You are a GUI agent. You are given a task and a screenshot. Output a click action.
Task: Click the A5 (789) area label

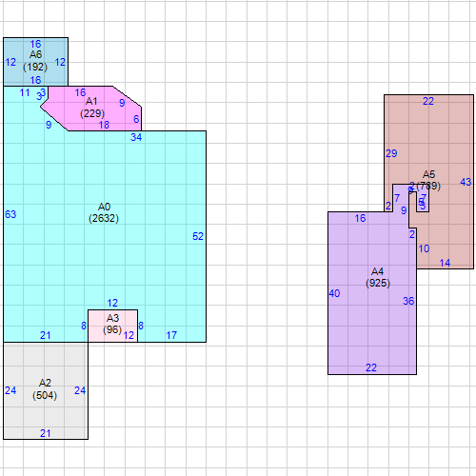point(428,180)
